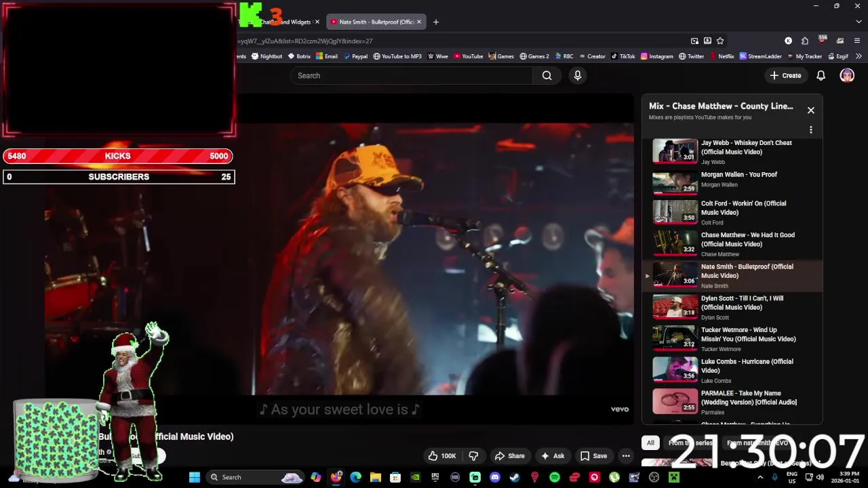The width and height of the screenshot is (868, 488).
Task: Open Microsoft Edge from the taskbar
Action: pyautogui.click(x=355, y=477)
